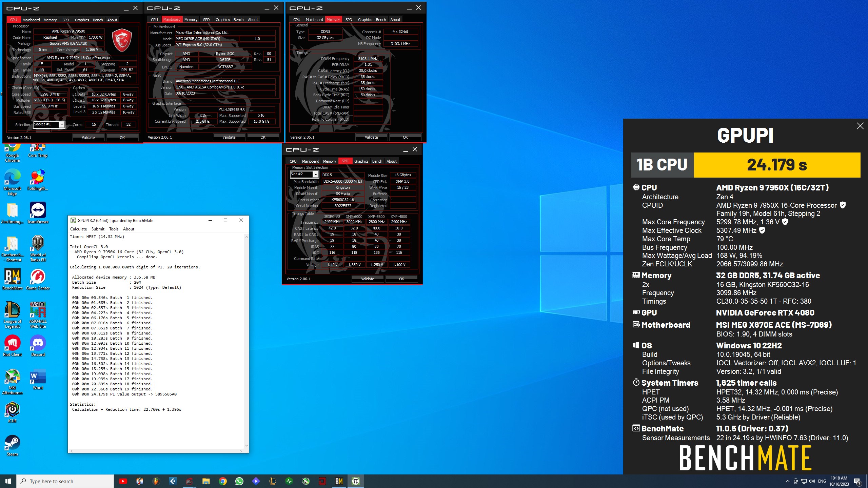Click OK in the SPD window
This screenshot has width=868, height=488.
(x=401, y=279)
